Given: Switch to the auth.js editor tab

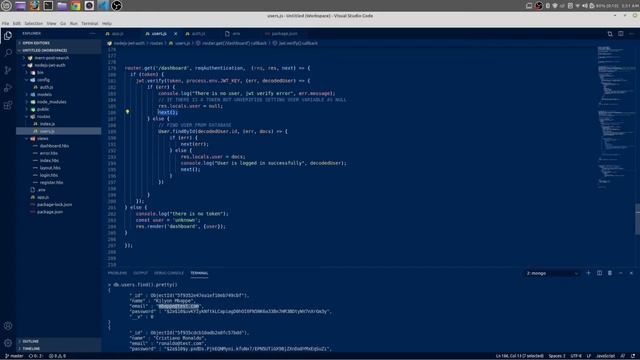Looking at the screenshot, I should [x=198, y=34].
